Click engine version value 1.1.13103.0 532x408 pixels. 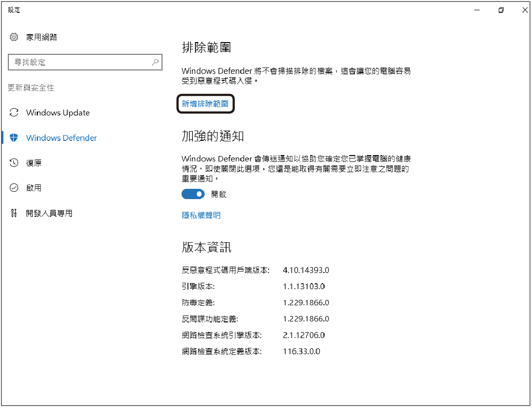(x=303, y=286)
